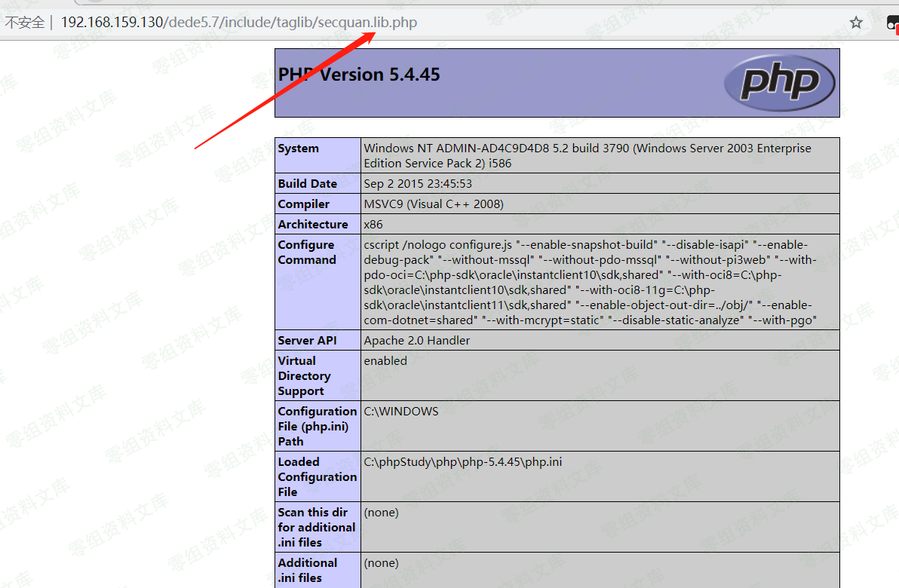This screenshot has width=899, height=588.
Task: Click the bookmark star icon
Action: 856,23
